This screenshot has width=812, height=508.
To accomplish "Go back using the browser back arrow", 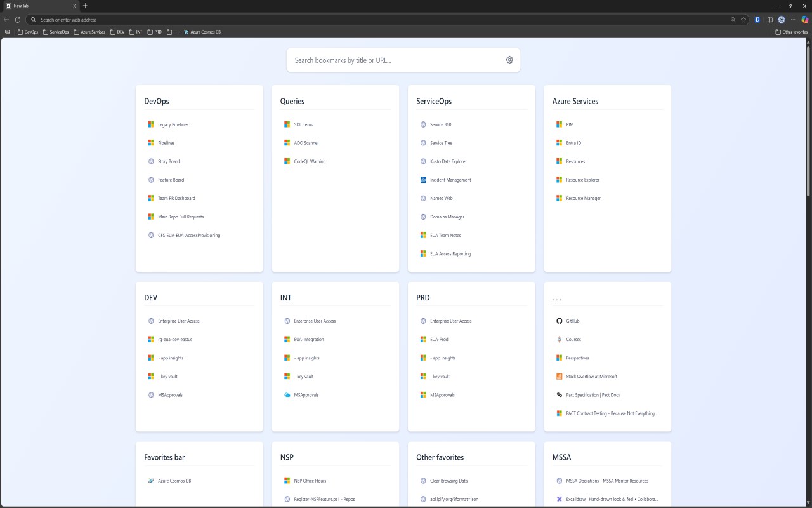I will coord(7,20).
